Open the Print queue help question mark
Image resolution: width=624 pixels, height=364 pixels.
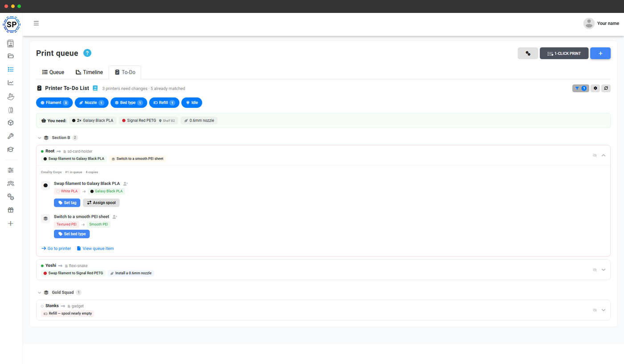[87, 53]
